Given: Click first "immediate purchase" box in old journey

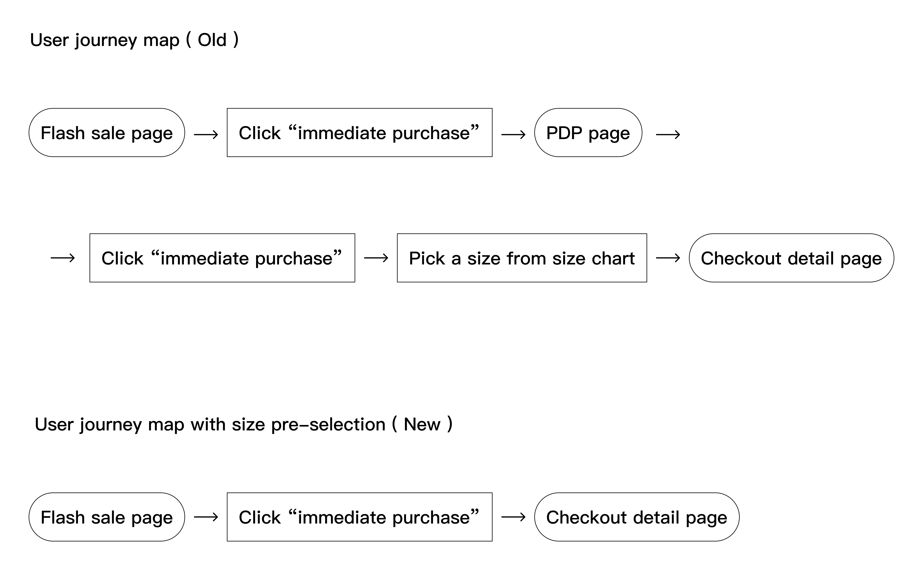Looking at the screenshot, I should tap(359, 133).
